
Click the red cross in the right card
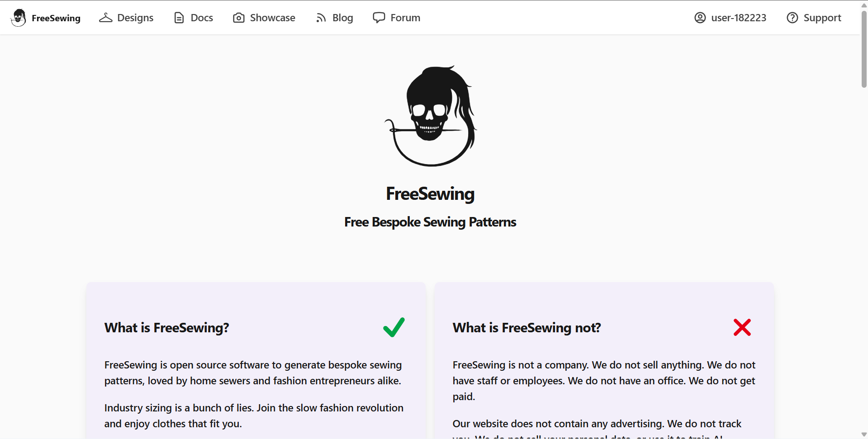pos(742,327)
